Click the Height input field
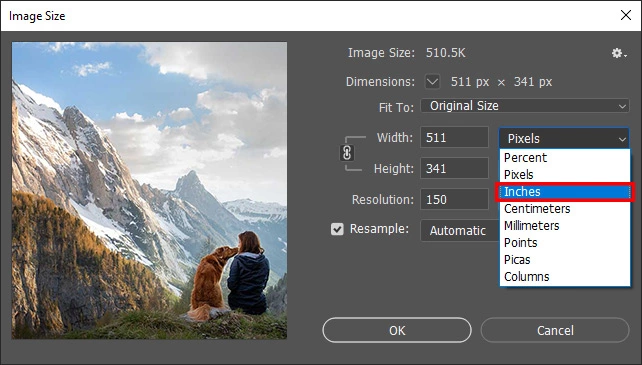The width and height of the screenshot is (642, 365). [x=454, y=168]
